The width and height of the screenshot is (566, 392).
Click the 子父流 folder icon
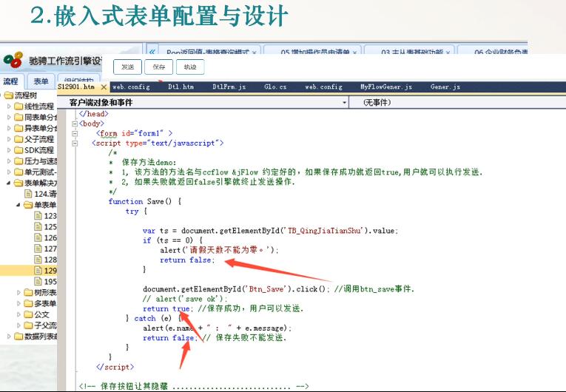(x=28, y=325)
